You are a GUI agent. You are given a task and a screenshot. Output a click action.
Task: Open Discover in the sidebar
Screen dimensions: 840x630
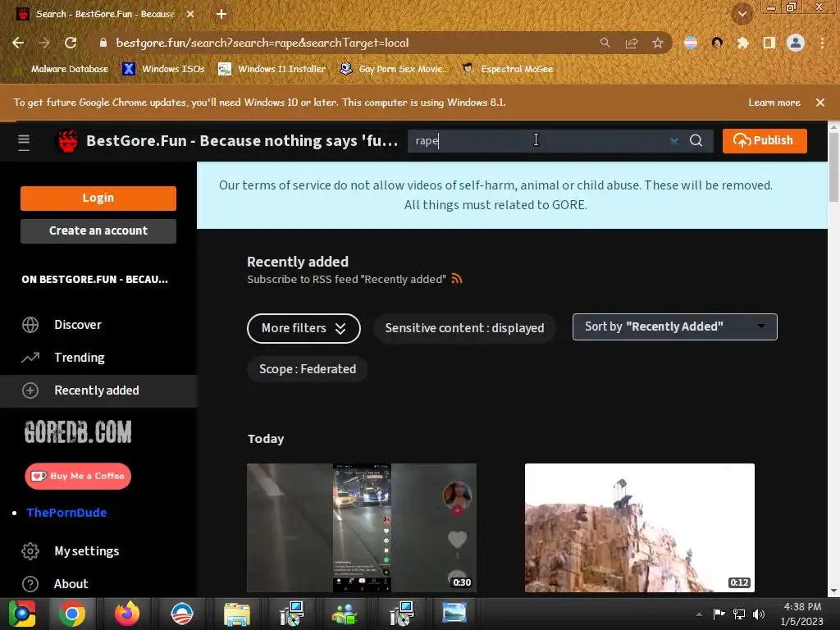pyautogui.click(x=78, y=325)
